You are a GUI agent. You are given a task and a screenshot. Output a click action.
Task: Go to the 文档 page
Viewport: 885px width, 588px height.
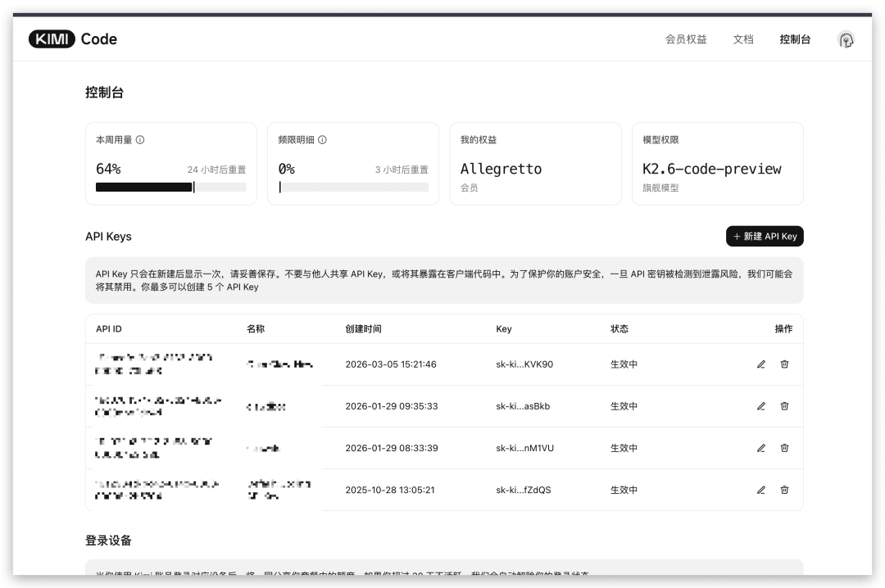(743, 39)
